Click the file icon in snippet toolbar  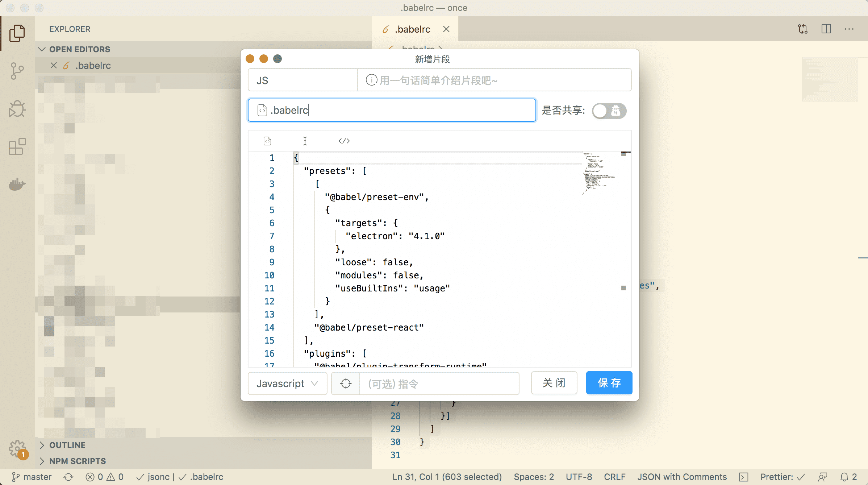(267, 141)
